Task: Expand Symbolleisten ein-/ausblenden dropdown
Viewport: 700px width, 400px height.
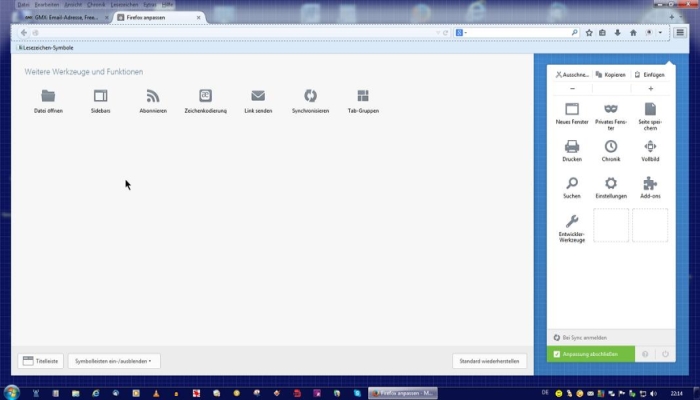Action: pyautogui.click(x=113, y=360)
